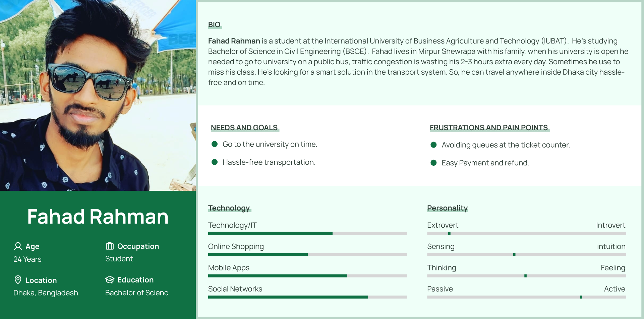Click the large Fahad Rahman name title
Image resolution: width=644 pixels, height=319 pixels.
click(98, 217)
